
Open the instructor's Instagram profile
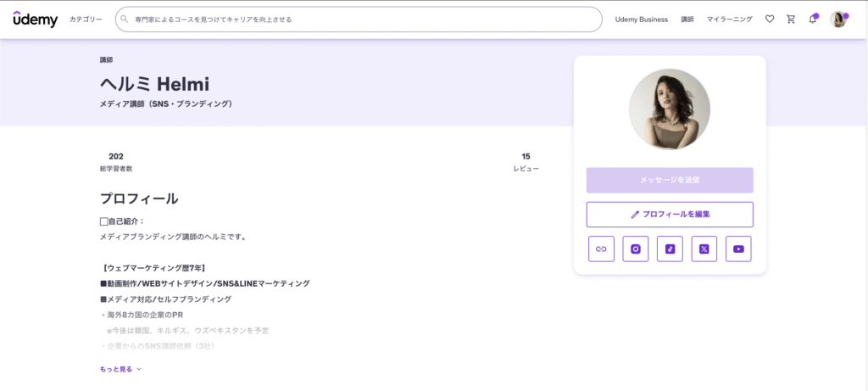[636, 249]
